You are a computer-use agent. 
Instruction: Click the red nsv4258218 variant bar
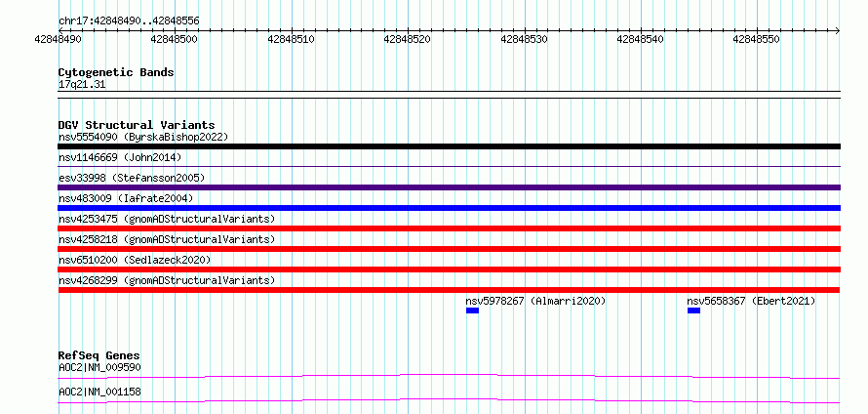pyautogui.click(x=449, y=249)
